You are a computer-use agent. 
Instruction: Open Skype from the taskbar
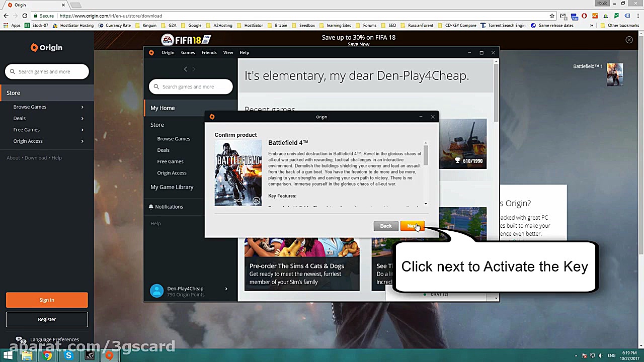68,356
